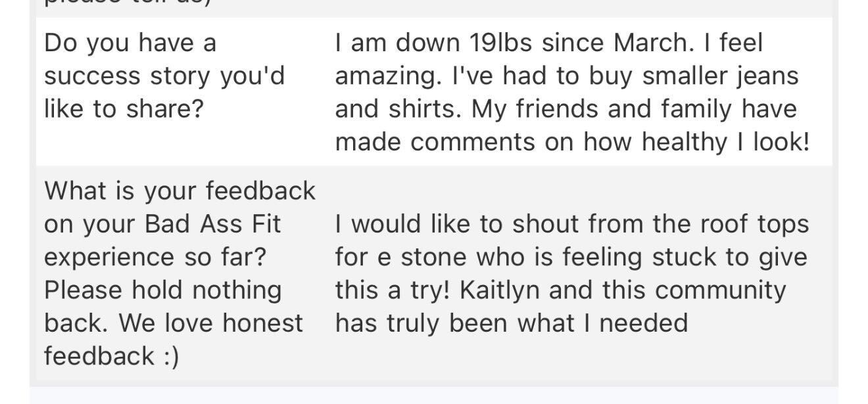This screenshot has height=404, width=868.
Task: Click the "Bad Ass Fit" program name
Action: 212,224
